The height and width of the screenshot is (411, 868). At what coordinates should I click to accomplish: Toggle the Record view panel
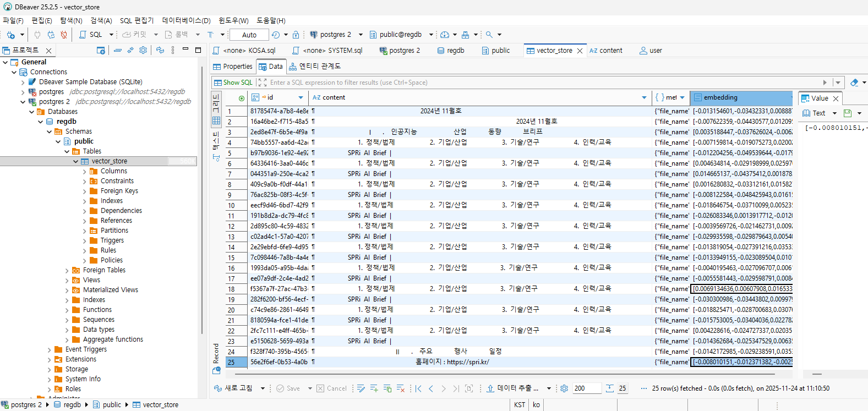(216, 359)
